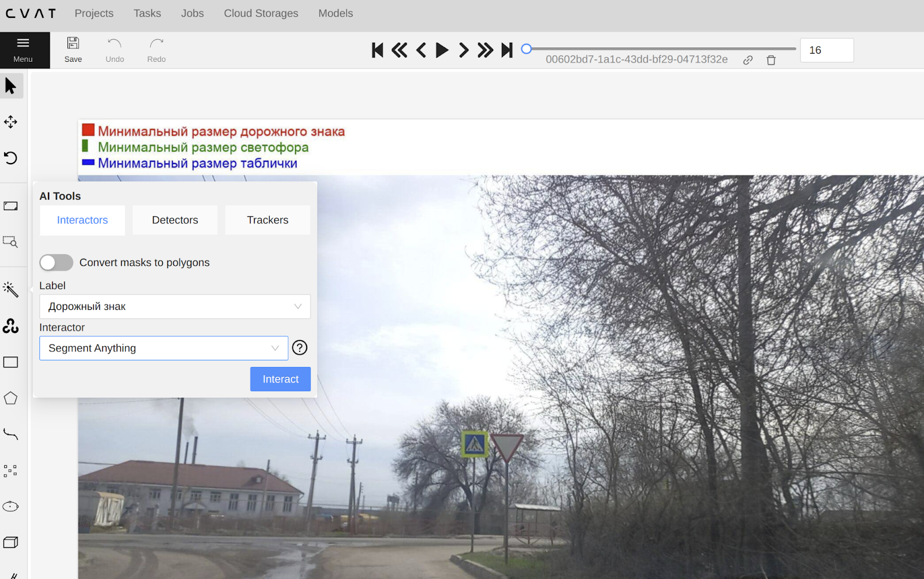Viewport: 924px width, 579px height.
Task: Select the Fit image tool
Action: point(11,206)
